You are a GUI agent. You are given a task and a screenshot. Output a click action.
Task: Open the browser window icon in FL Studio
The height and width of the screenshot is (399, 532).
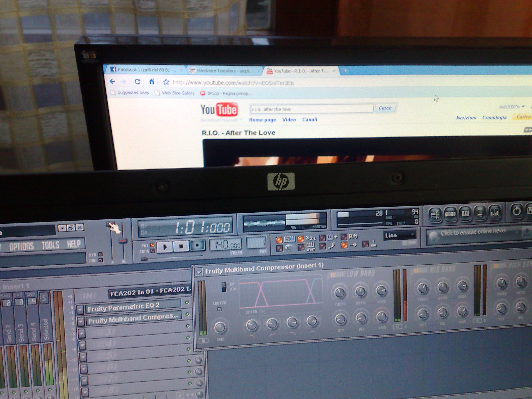click(x=480, y=213)
